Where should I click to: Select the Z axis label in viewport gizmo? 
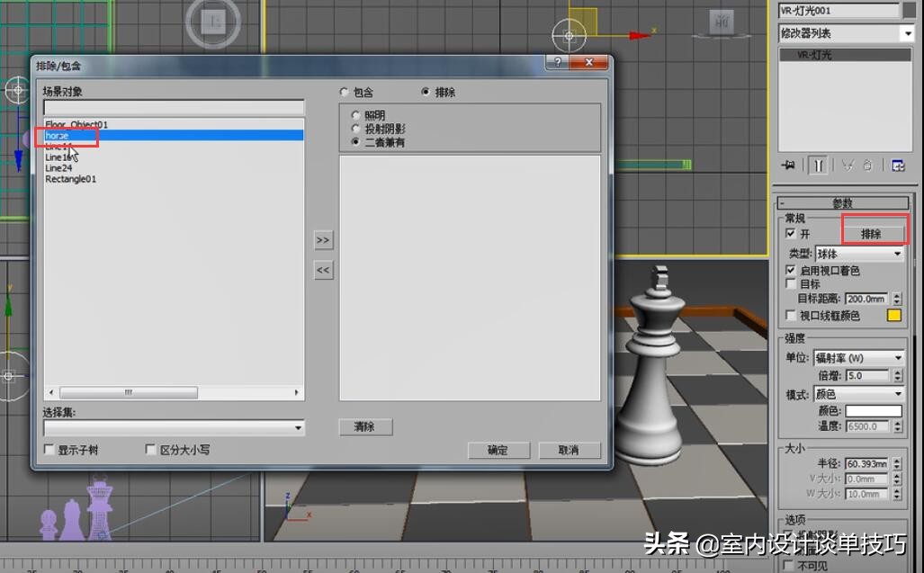288,497
